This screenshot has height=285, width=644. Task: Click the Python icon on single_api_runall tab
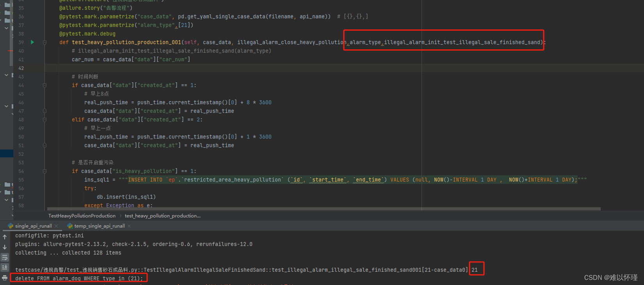tap(11, 226)
